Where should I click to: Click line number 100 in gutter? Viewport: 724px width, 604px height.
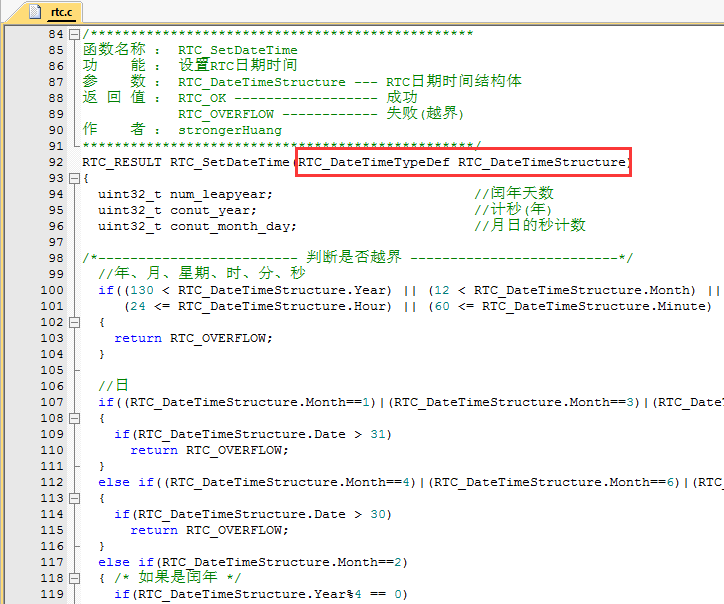(x=52, y=290)
